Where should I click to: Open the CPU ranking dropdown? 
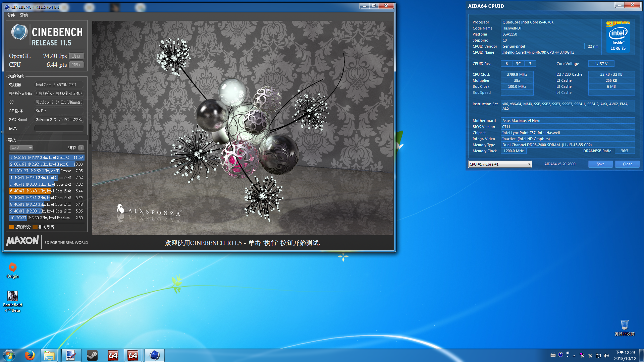pos(21,148)
